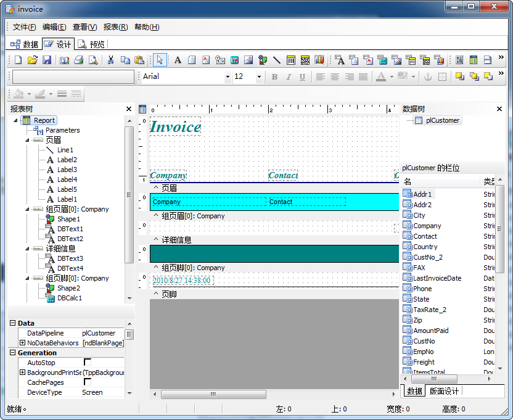Open the font color picker dropdown
The height and width of the screenshot is (420, 513).
point(391,77)
